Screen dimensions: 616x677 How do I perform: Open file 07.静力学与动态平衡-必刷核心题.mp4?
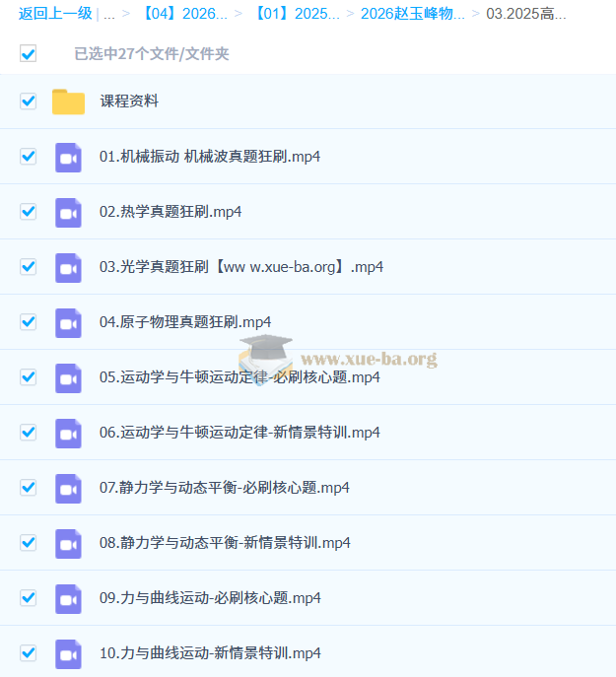(x=224, y=488)
